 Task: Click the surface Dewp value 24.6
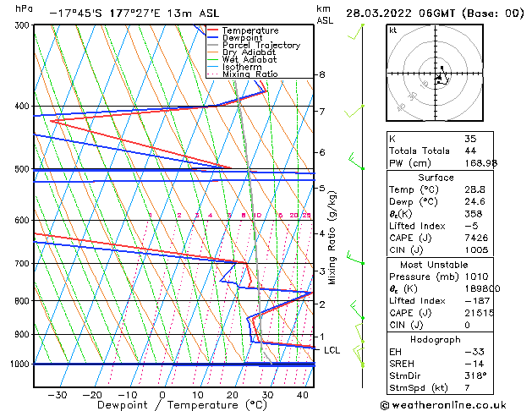[x=474, y=201]
